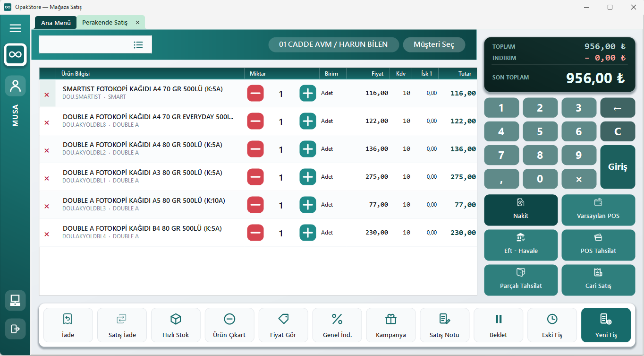
Task: Decrease quantity of DOUBLE A B4 80 GR
Action: (255, 233)
